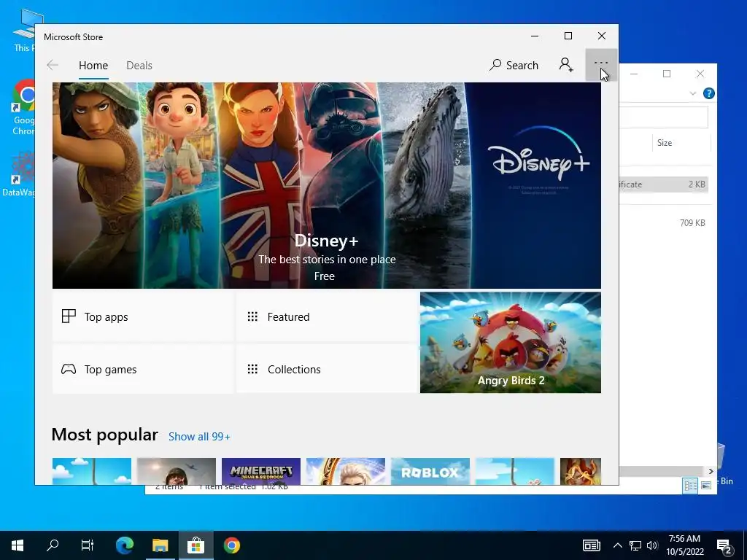This screenshot has height=560, width=747.
Task: Minimize the Microsoft Store window
Action: (535, 36)
